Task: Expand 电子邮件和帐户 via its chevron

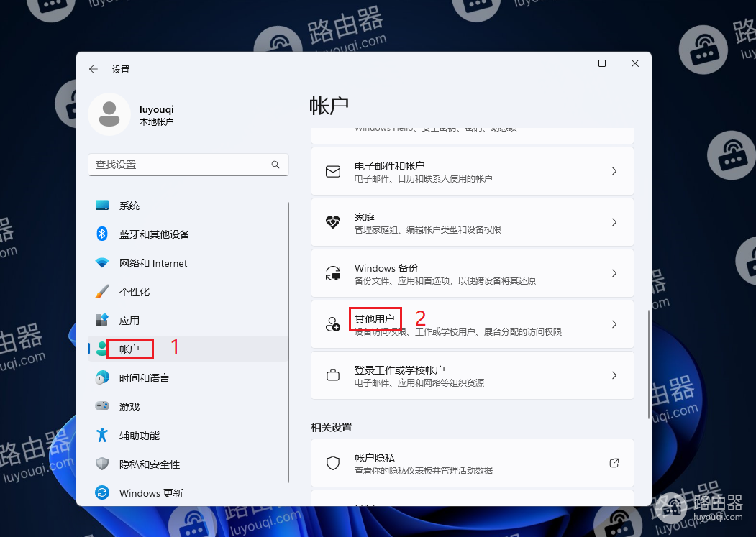Action: coord(614,171)
